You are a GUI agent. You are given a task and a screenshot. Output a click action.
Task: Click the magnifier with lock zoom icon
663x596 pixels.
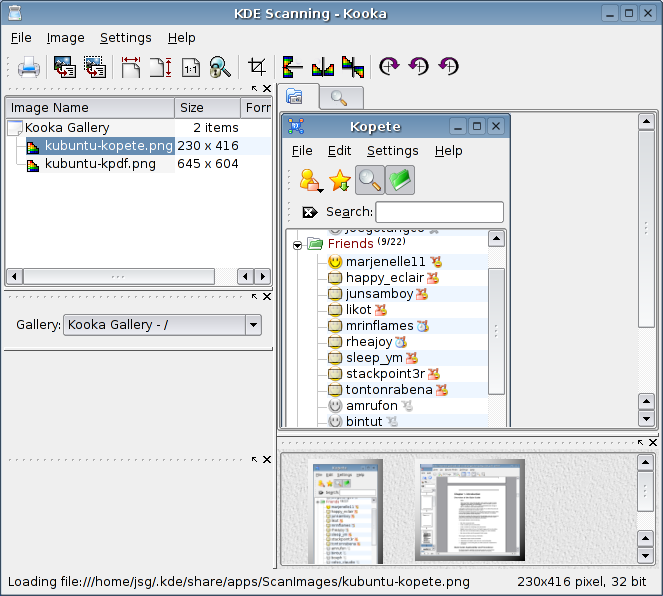coord(220,67)
